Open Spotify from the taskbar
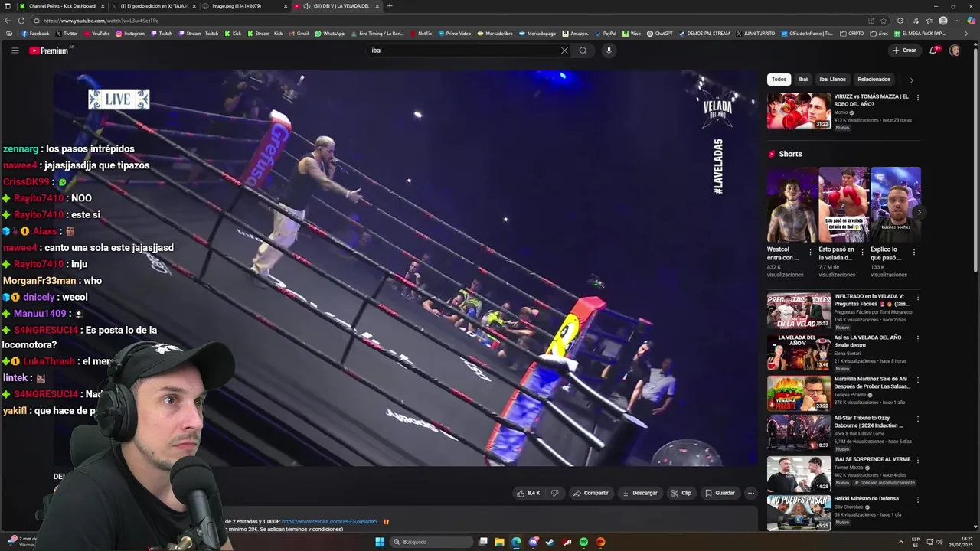Screen dimensions: 980x551 (x=583, y=542)
